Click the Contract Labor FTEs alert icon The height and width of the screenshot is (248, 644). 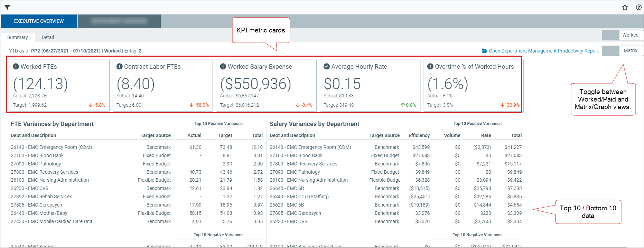(120, 67)
